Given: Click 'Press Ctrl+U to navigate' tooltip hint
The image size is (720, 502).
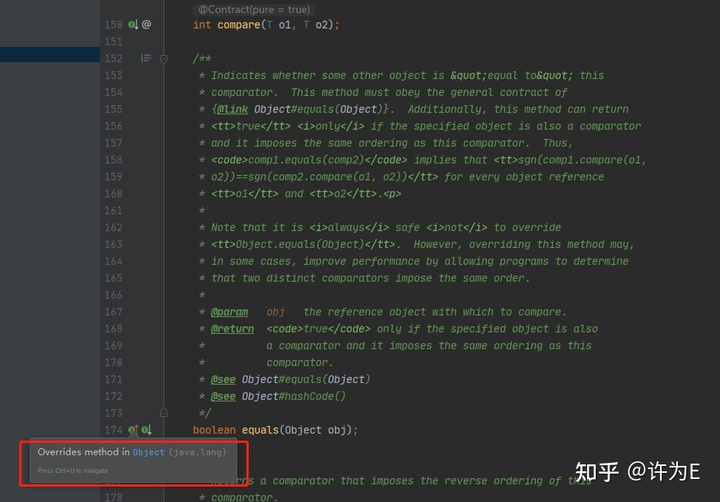Looking at the screenshot, I should 73,471.
